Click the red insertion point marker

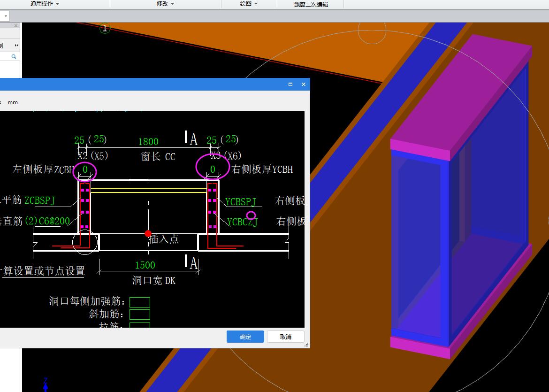tap(148, 233)
